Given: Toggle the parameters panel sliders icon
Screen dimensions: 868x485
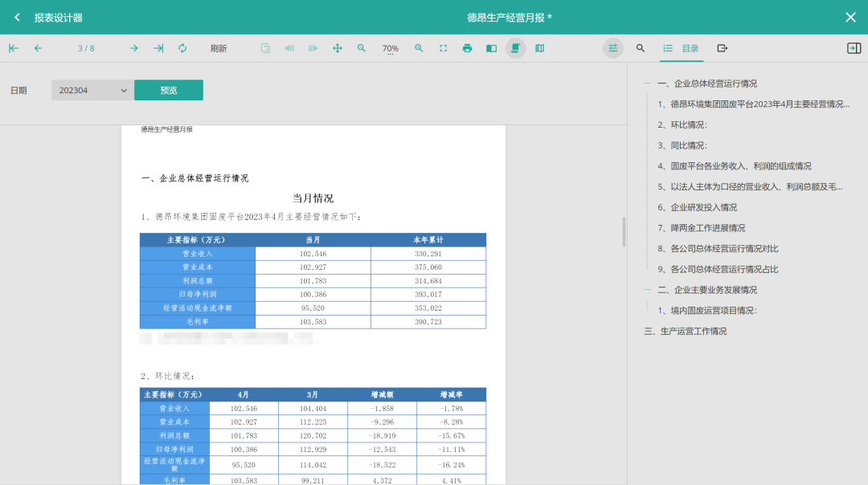Looking at the screenshot, I should click(613, 48).
